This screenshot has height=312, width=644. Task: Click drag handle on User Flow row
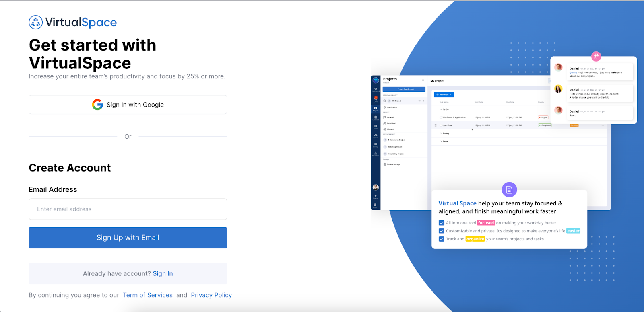(436, 125)
